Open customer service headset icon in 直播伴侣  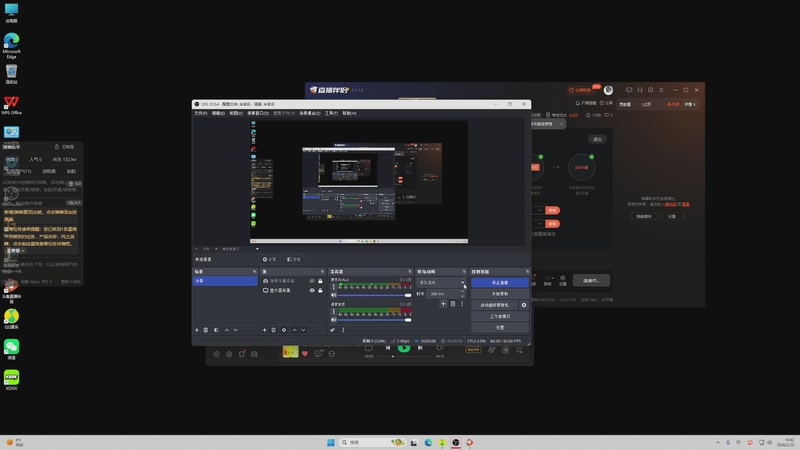click(640, 90)
